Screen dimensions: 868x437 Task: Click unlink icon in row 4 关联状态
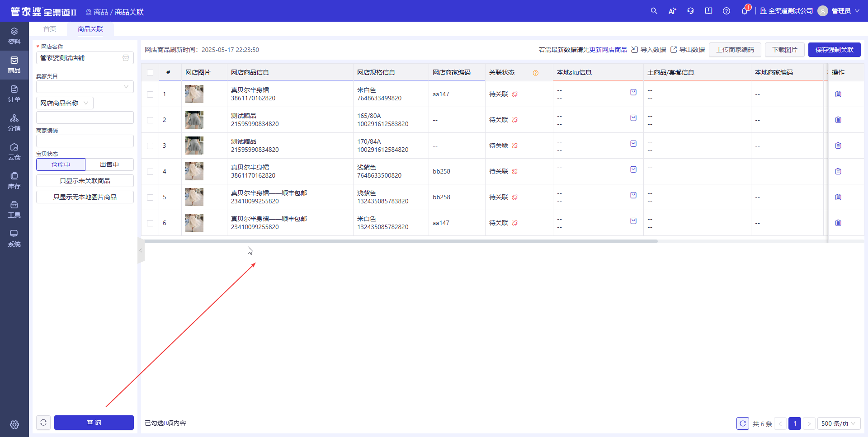pyautogui.click(x=515, y=171)
